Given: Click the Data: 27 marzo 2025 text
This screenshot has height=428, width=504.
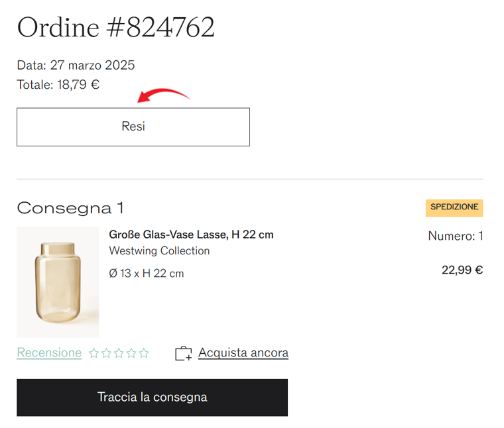Looking at the screenshot, I should 76,66.
